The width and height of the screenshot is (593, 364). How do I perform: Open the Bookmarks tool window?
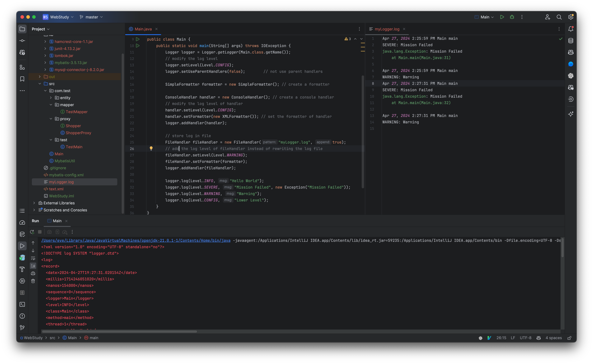point(22,79)
